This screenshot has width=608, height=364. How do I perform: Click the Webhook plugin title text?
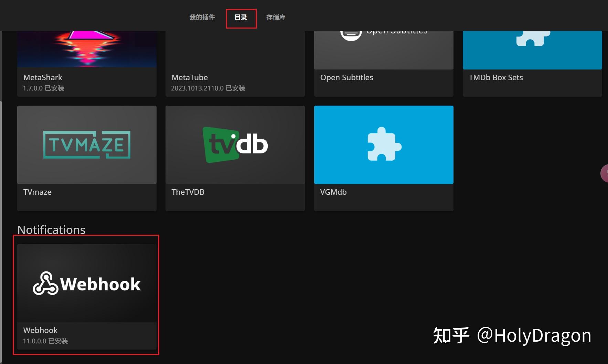[40, 330]
